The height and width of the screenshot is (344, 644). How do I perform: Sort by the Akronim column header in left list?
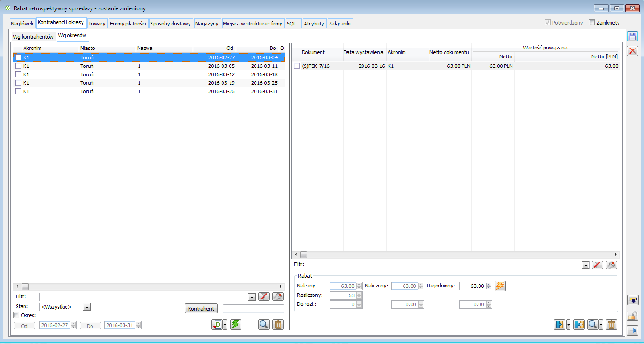tap(46, 48)
